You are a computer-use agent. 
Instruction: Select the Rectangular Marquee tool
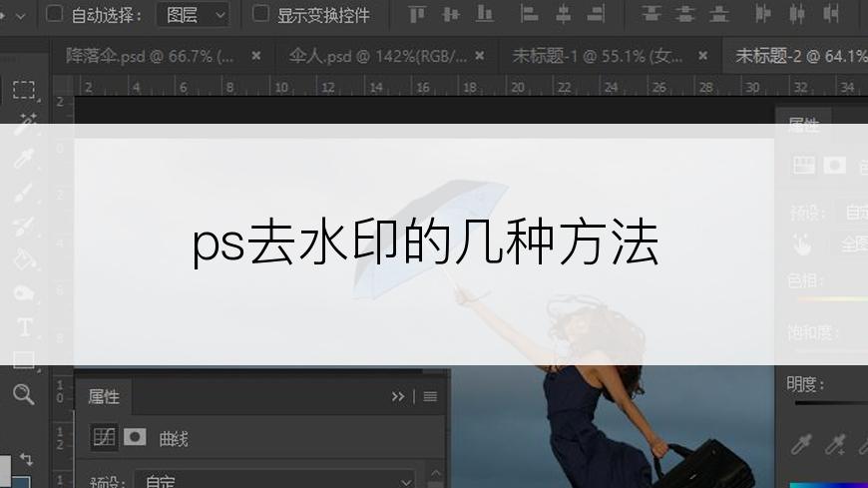[24, 90]
